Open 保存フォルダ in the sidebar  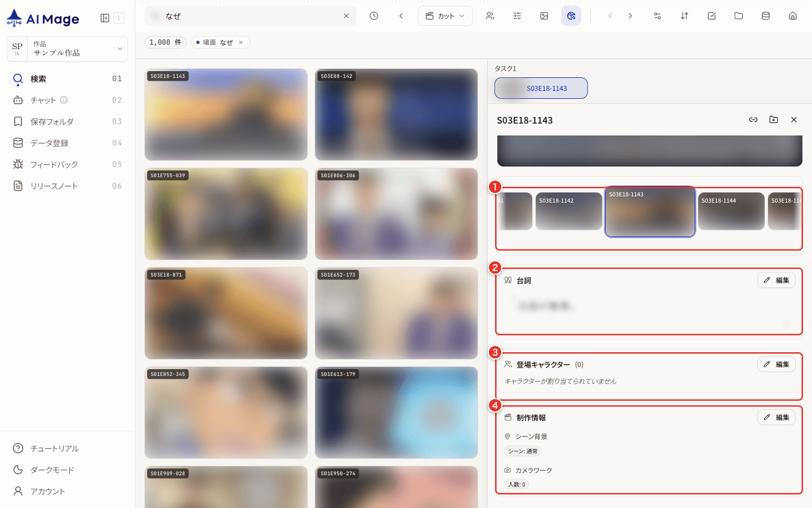coord(67,122)
